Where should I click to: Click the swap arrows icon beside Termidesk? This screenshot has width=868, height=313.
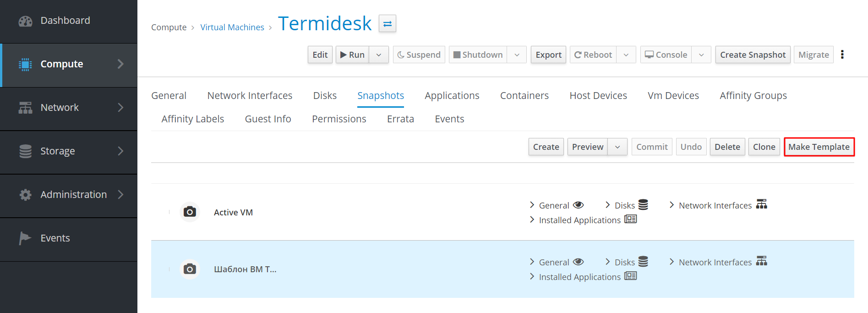[x=387, y=24]
